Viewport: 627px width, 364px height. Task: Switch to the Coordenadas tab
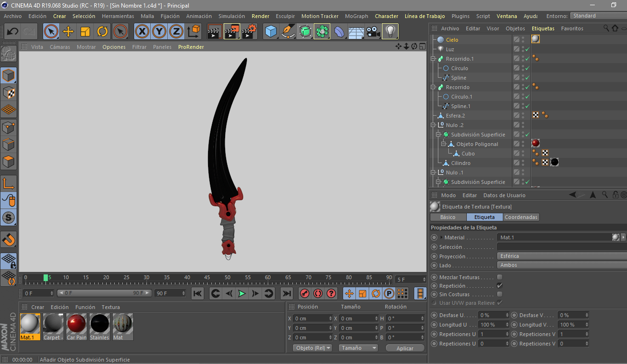(x=521, y=217)
